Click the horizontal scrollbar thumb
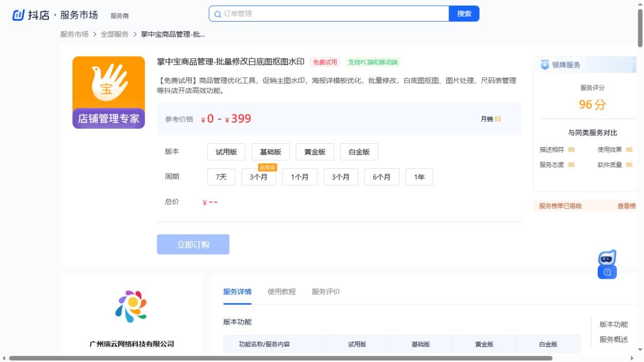The width and height of the screenshot is (644, 362). coord(281,358)
